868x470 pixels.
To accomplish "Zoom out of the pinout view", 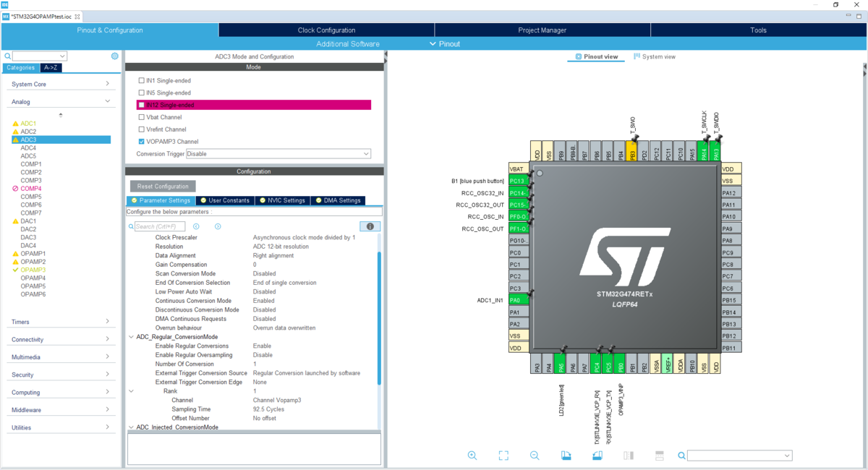I will (x=535, y=456).
